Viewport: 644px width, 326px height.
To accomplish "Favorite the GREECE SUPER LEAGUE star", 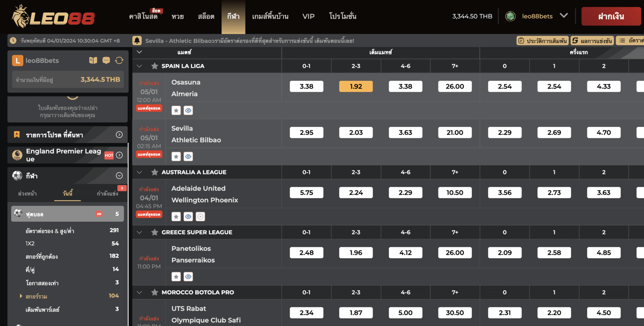I will point(155,232).
